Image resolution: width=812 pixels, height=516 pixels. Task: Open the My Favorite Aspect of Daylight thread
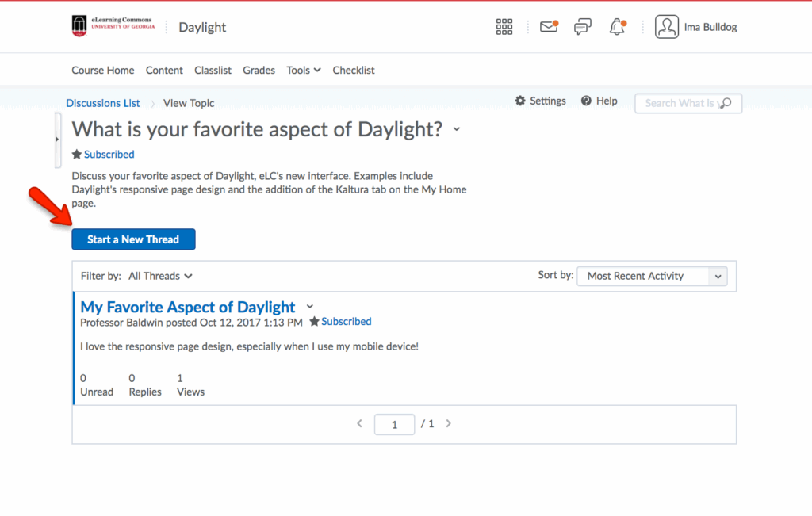coord(188,307)
